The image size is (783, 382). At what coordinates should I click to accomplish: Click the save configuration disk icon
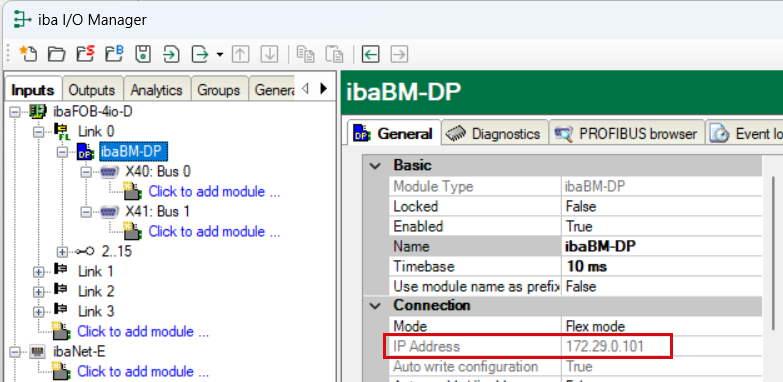tap(143, 54)
